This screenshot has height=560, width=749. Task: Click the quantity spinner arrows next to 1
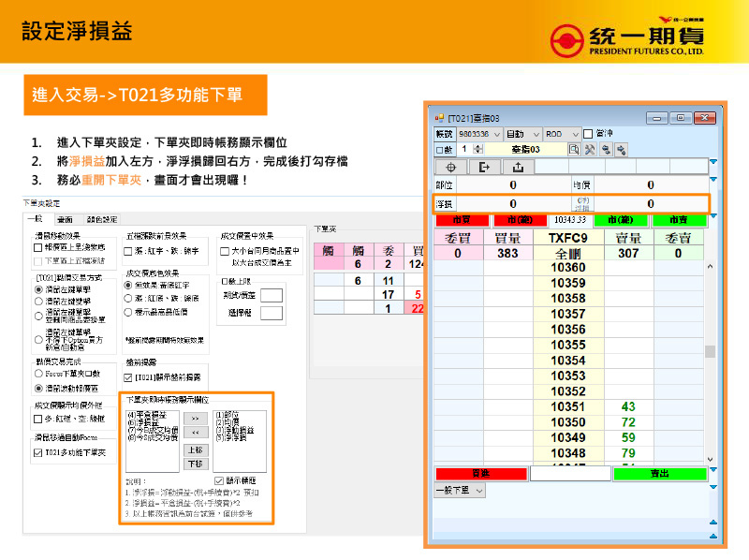tap(478, 149)
